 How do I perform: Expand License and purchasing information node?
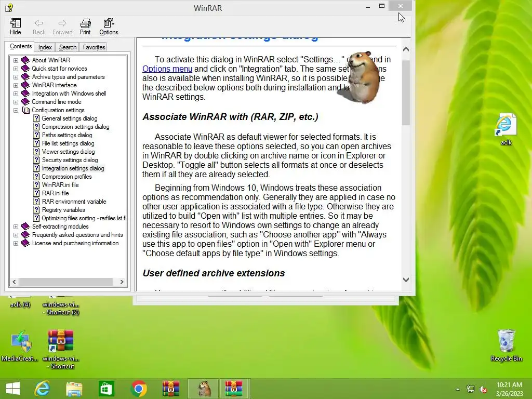(x=16, y=243)
